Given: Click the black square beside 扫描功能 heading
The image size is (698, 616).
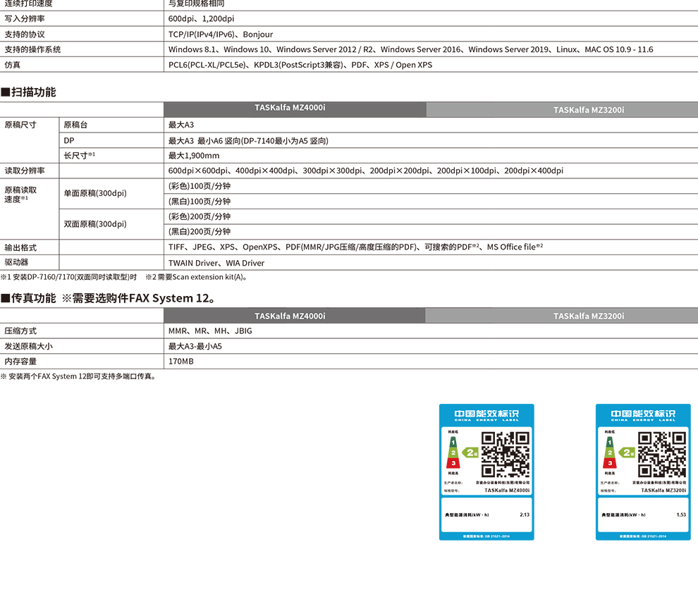Looking at the screenshot, I should tap(5, 92).
